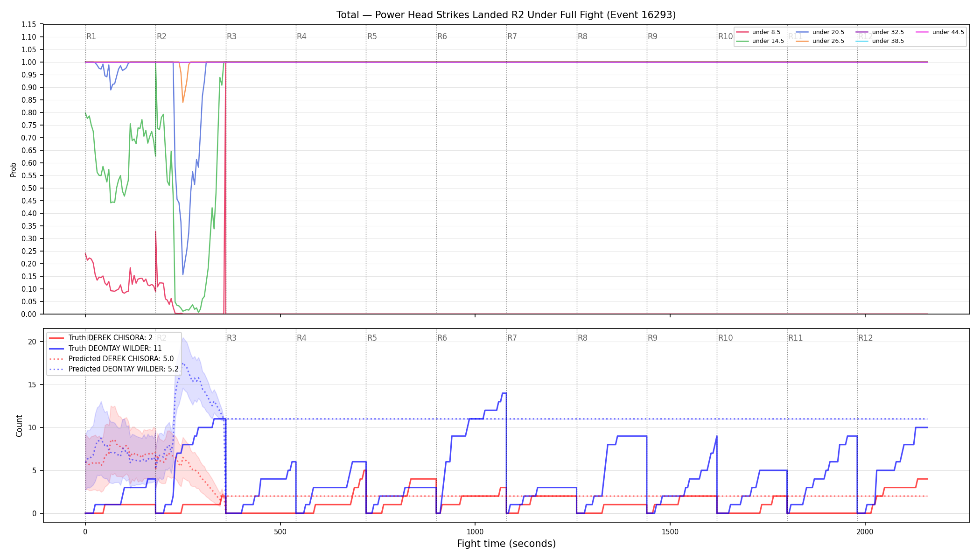Image resolution: width=980 pixels, height=560 pixels.
Task: Click the R10 round marker in the Count chart
Action: coord(725,338)
